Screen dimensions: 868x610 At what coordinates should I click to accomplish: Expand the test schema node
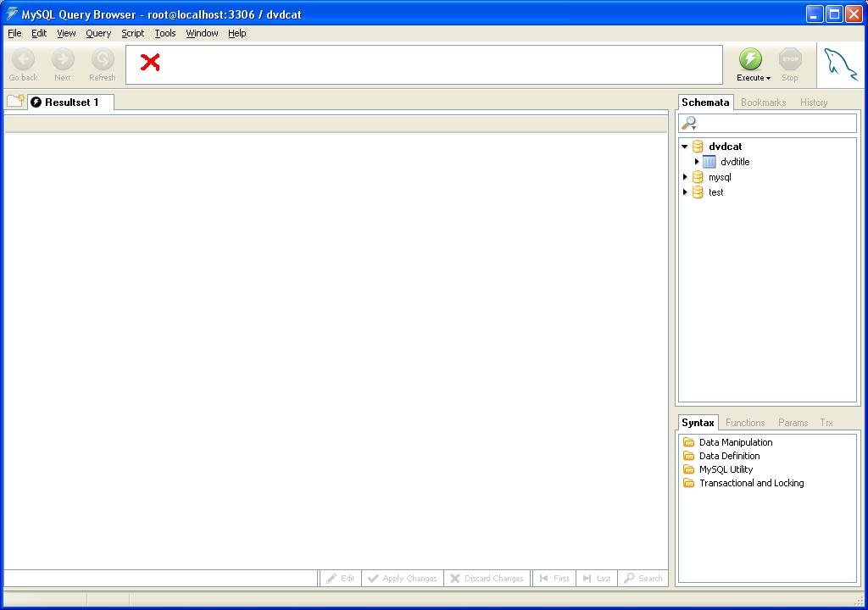coord(685,192)
